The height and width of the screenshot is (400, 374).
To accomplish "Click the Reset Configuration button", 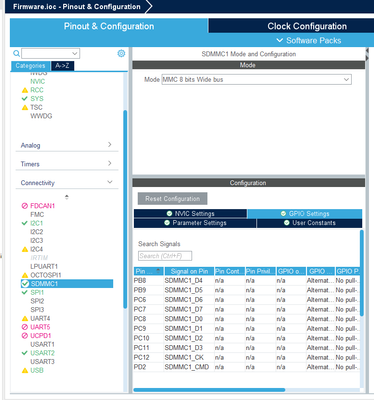I will tap(172, 199).
